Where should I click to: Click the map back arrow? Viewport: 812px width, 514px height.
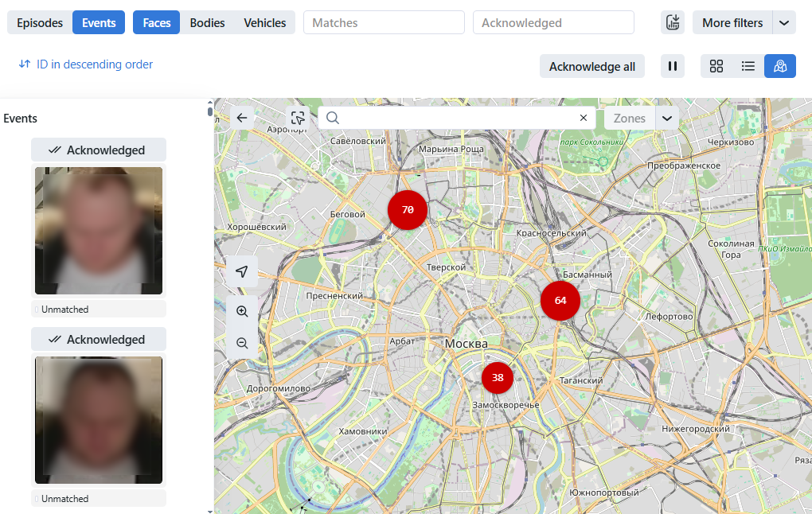[242, 118]
